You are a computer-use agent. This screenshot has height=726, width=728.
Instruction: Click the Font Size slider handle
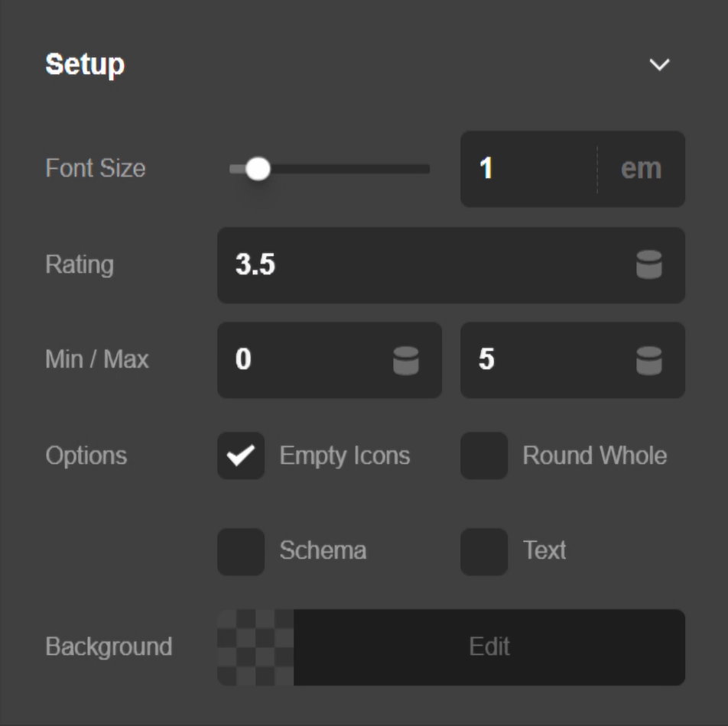pos(258,169)
